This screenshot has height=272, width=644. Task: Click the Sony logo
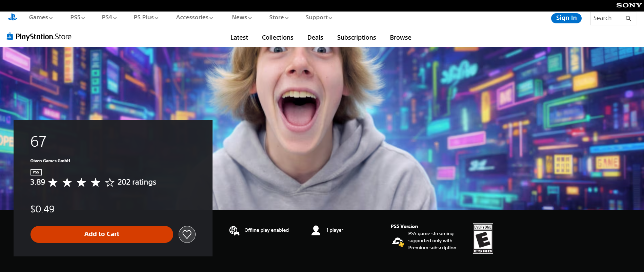pos(629,5)
